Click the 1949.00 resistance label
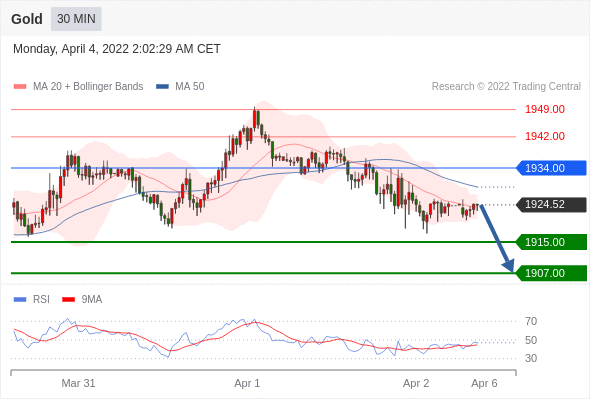 (545, 110)
